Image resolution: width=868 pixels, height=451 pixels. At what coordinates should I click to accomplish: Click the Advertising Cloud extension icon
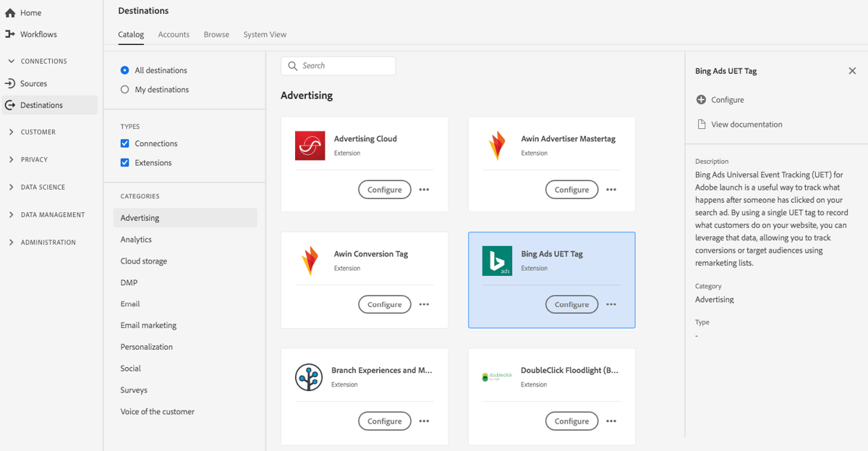pyautogui.click(x=309, y=146)
